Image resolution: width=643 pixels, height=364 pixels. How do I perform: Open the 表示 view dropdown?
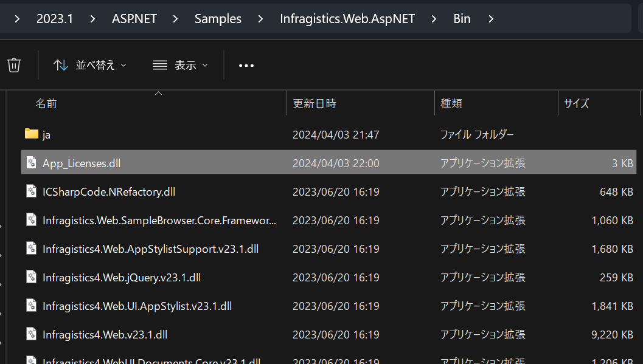pyautogui.click(x=180, y=65)
